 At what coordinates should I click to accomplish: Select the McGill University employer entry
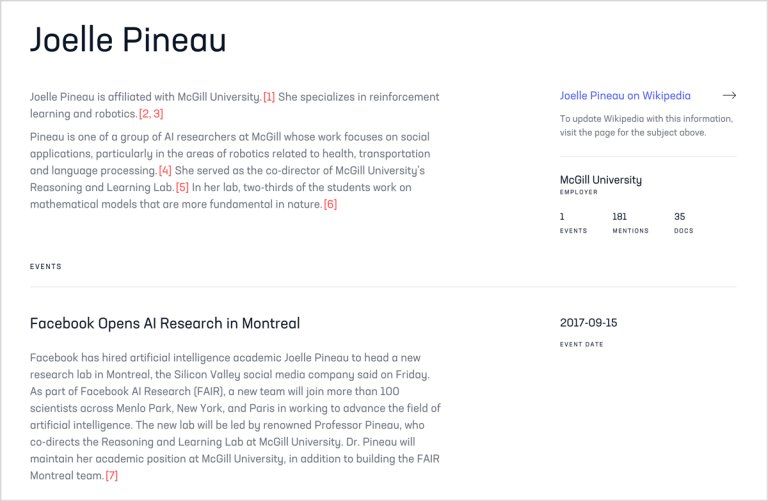(x=600, y=180)
